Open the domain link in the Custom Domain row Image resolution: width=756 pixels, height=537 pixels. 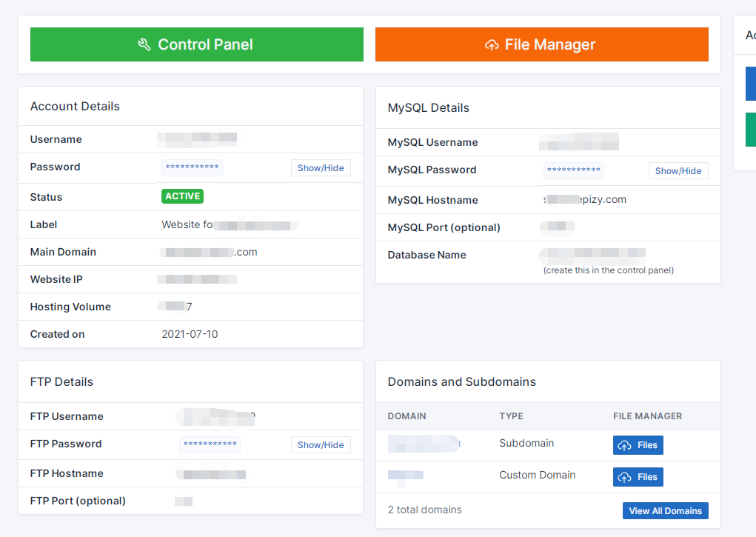406,476
